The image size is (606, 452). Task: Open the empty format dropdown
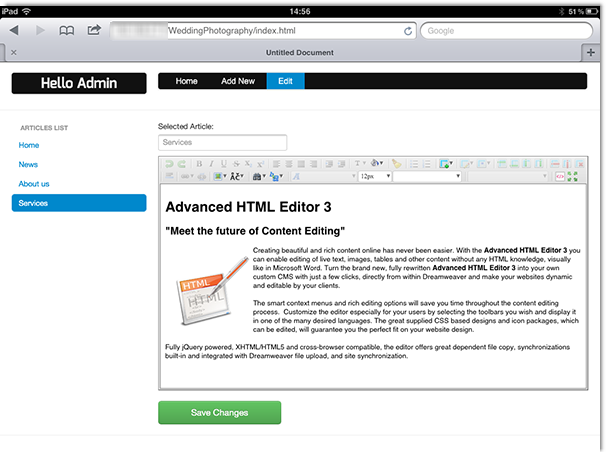coord(427,176)
